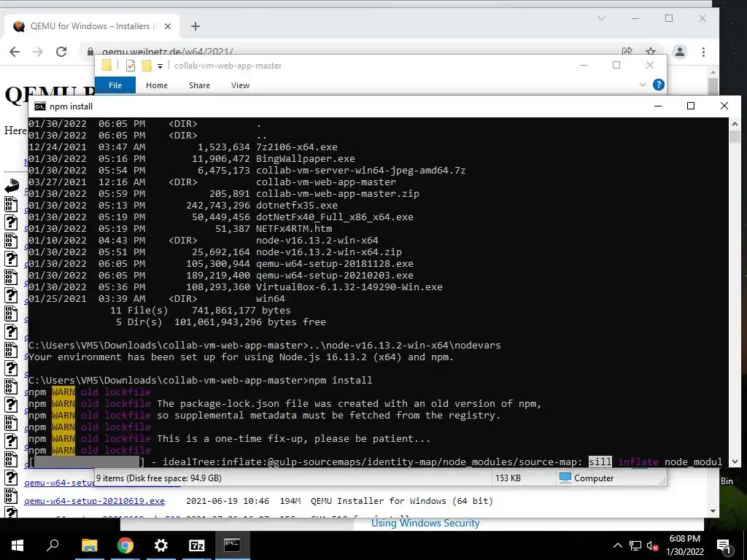Open the Chrome profile avatar

point(680,52)
